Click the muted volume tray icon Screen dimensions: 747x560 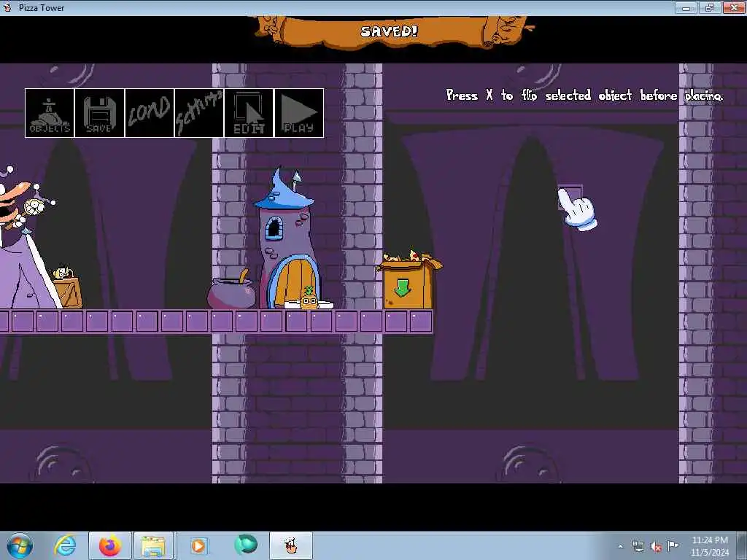(x=656, y=547)
